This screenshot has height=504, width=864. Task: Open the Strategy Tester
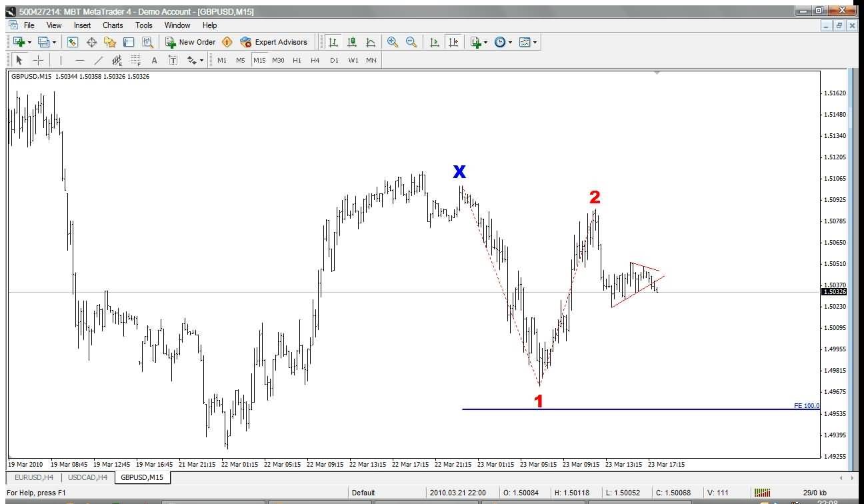[147, 42]
